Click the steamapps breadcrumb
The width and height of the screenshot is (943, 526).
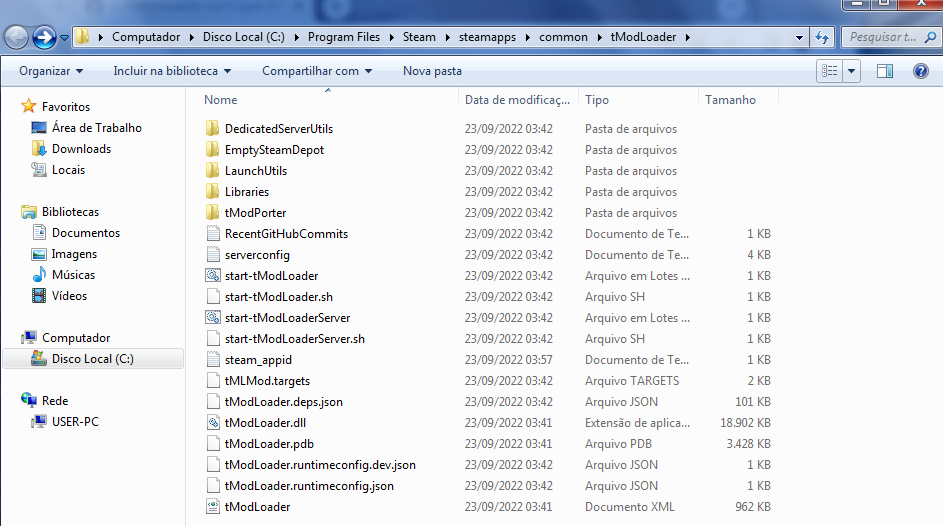pyautogui.click(x=487, y=37)
